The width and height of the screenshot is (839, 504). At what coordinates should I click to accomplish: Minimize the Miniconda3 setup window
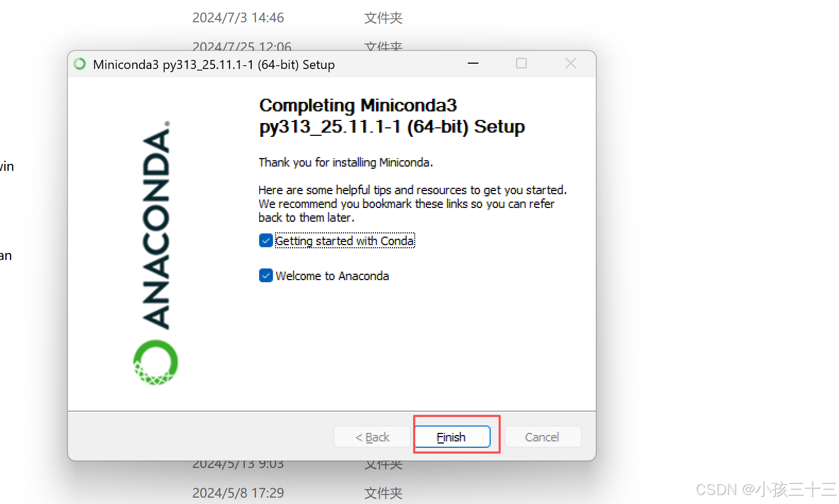pos(473,63)
